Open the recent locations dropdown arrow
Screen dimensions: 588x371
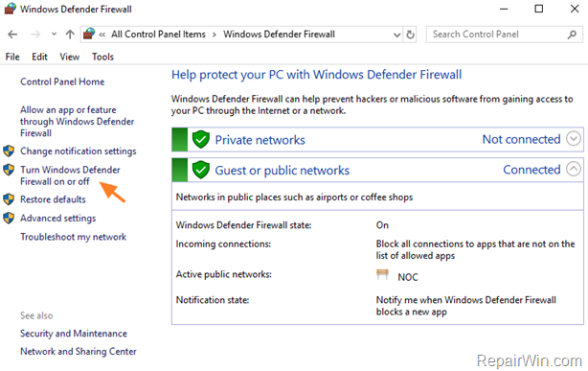pyautogui.click(x=54, y=35)
